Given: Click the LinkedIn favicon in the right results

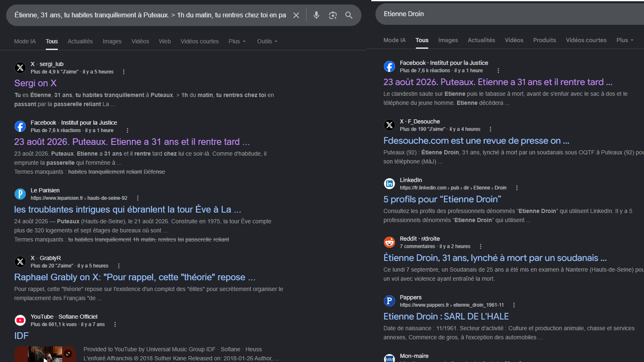Looking at the screenshot, I should point(389,184).
